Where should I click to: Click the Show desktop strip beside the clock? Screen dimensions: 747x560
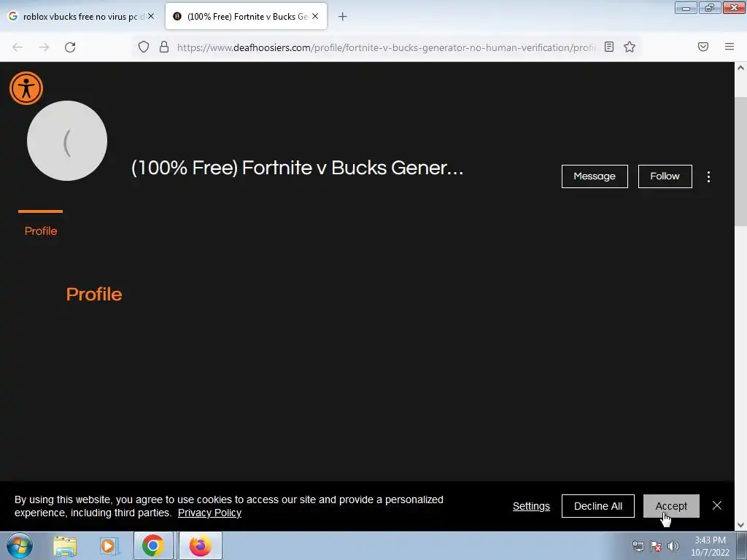tap(742, 545)
